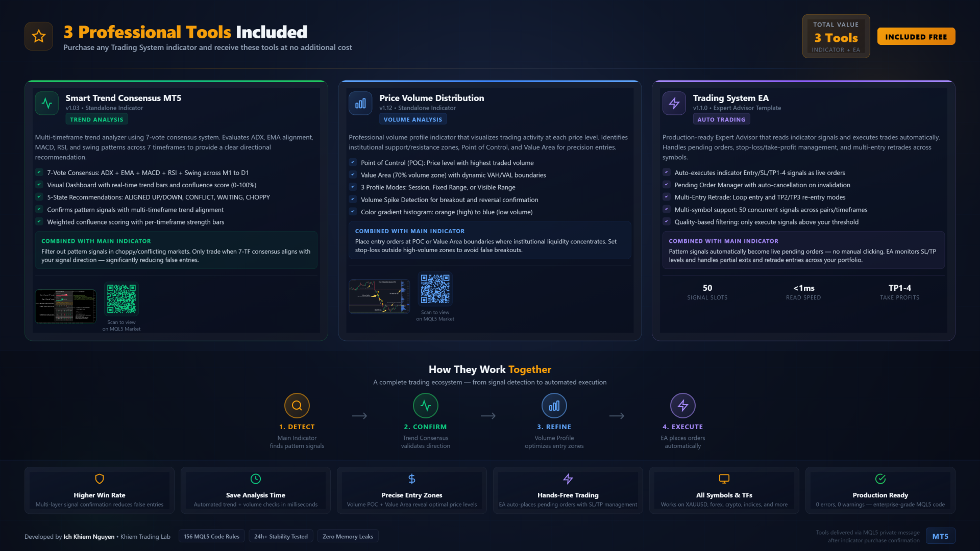Click the Trading System EA lightning icon

674,104
